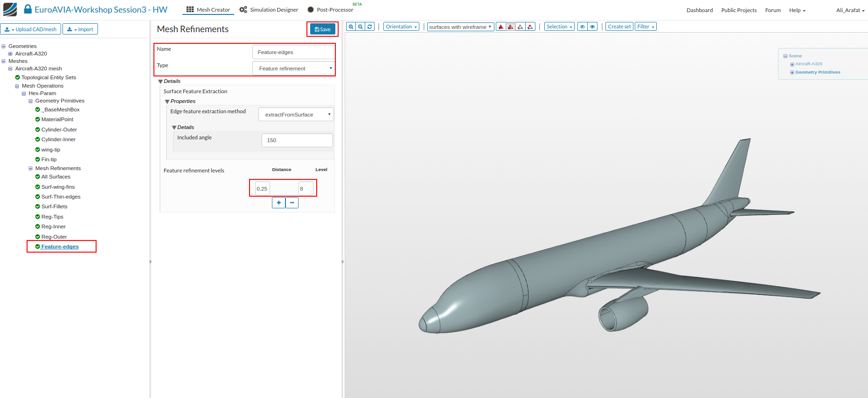Click the Included angle field
868x398 pixels.
(297, 140)
